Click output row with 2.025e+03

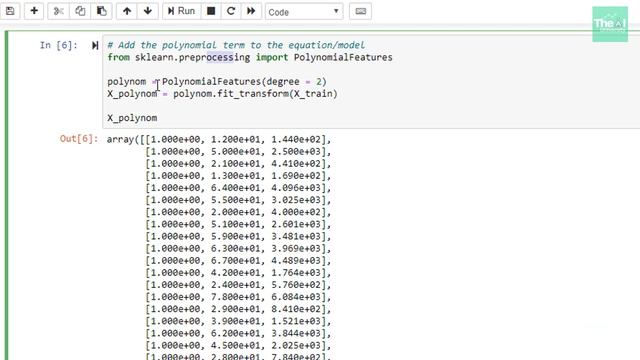pos(238,345)
